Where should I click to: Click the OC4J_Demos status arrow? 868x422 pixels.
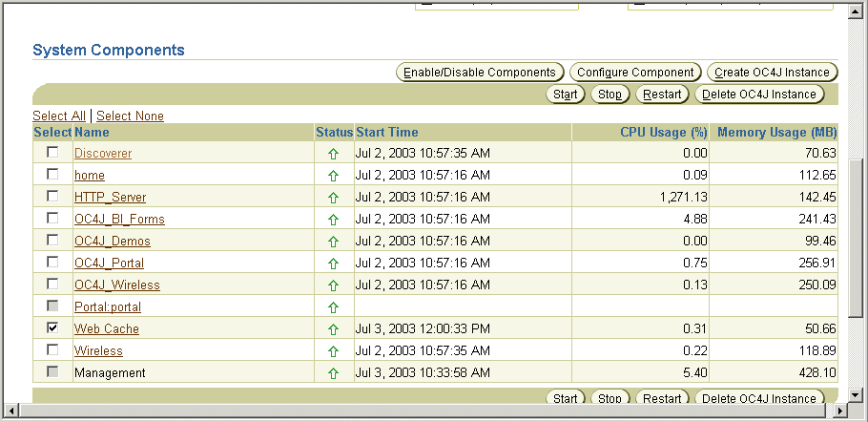[x=333, y=242]
